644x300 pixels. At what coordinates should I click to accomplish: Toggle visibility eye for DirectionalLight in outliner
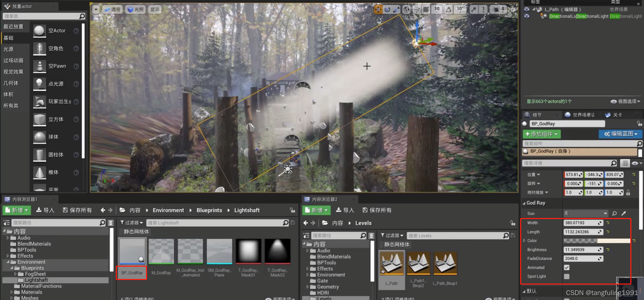pyautogui.click(x=526, y=16)
